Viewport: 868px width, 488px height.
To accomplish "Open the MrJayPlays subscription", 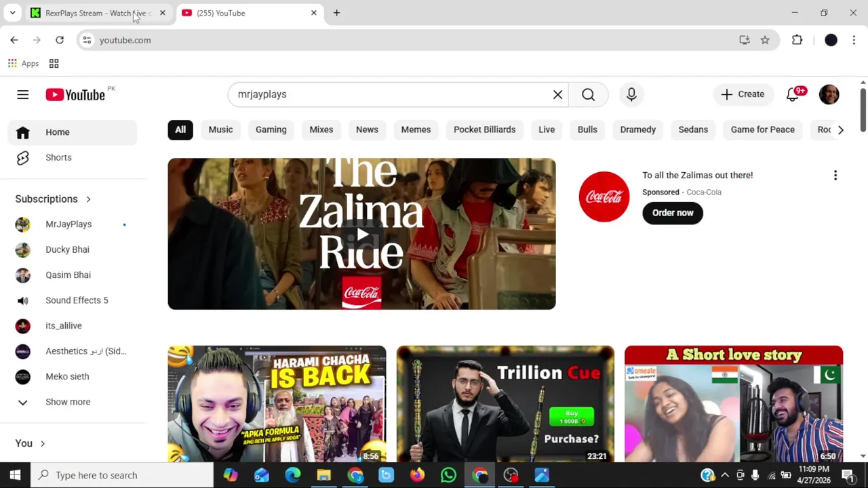I will pos(73,224).
